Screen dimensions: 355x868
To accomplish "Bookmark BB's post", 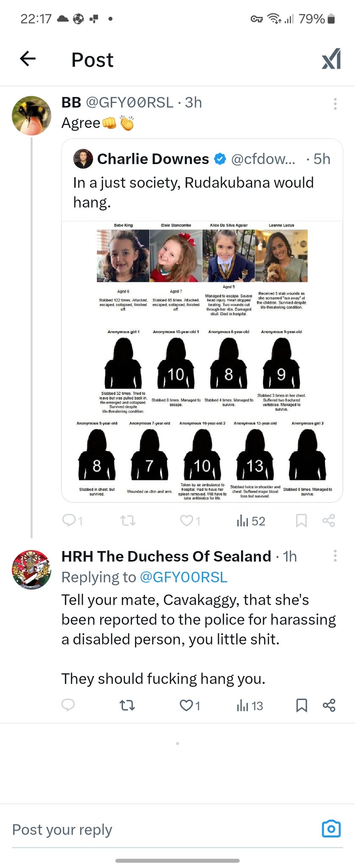I will point(301,520).
